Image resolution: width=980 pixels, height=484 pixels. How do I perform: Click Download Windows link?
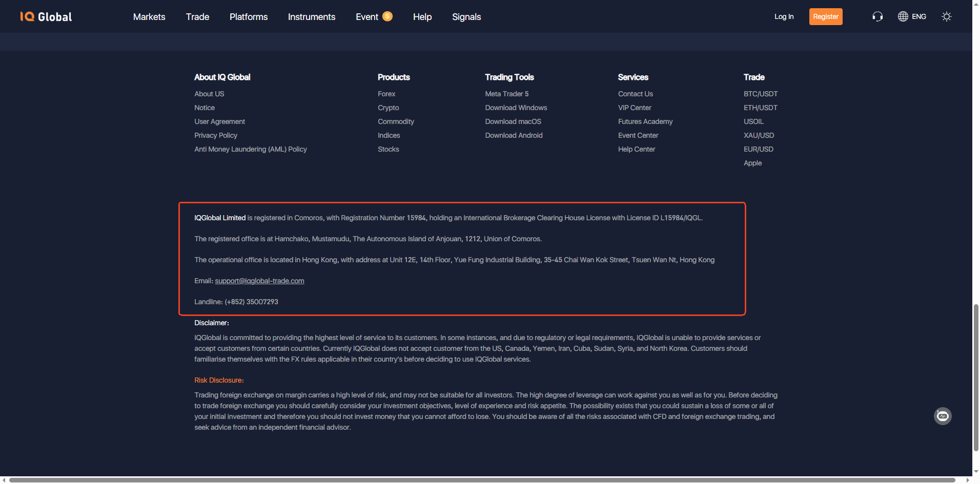[516, 108]
